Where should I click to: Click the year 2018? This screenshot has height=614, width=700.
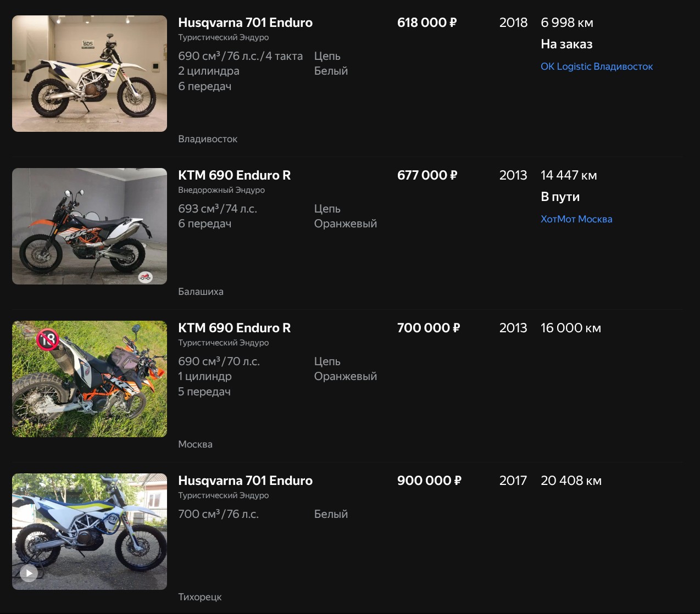click(513, 23)
